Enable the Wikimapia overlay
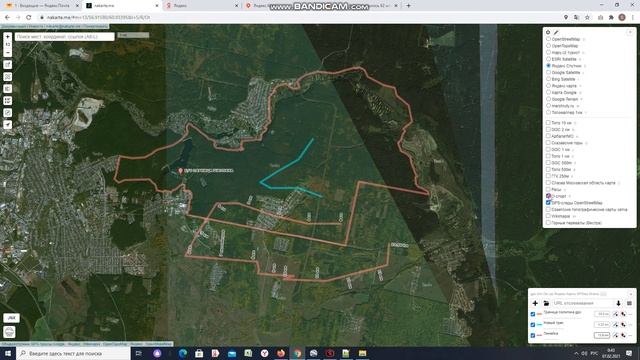Screen dimensions: 640x360 point(548,216)
